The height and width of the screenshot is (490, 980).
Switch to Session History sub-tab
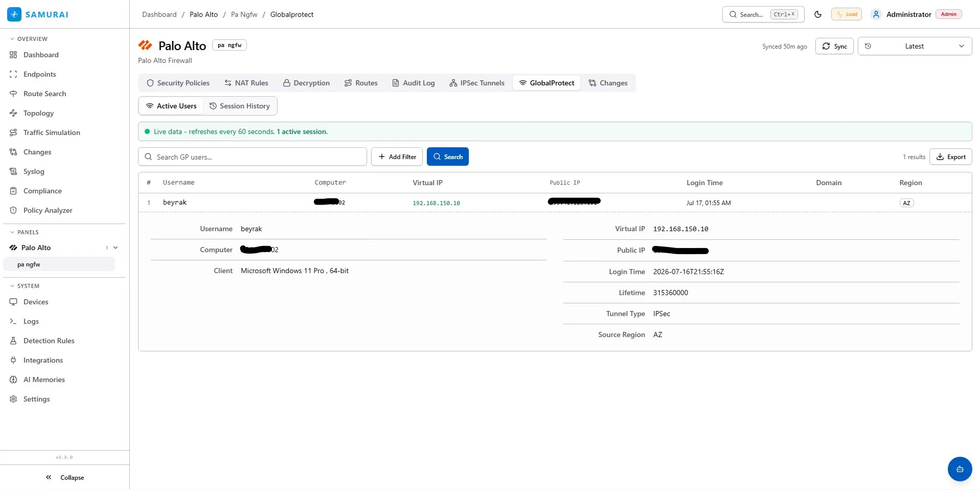[240, 106]
